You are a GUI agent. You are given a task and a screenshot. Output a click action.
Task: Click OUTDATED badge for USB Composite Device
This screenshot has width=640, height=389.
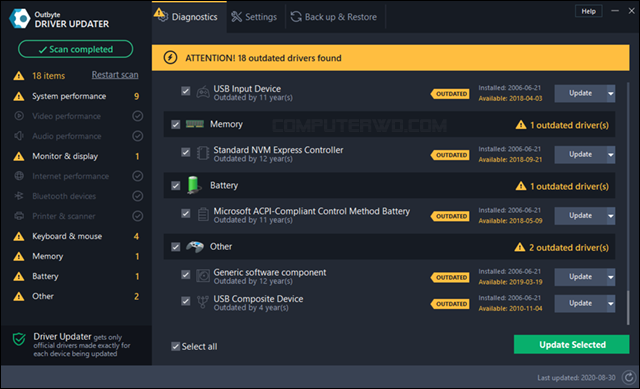click(x=450, y=304)
